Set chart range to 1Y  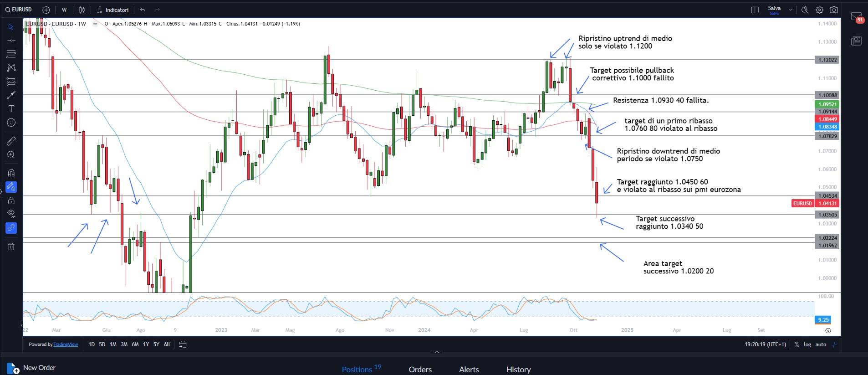pos(146,344)
